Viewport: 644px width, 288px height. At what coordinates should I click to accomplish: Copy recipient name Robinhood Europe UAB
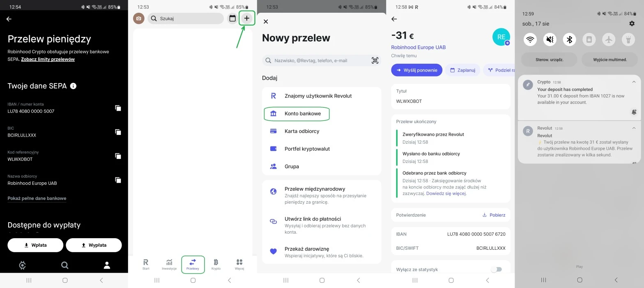118,180
